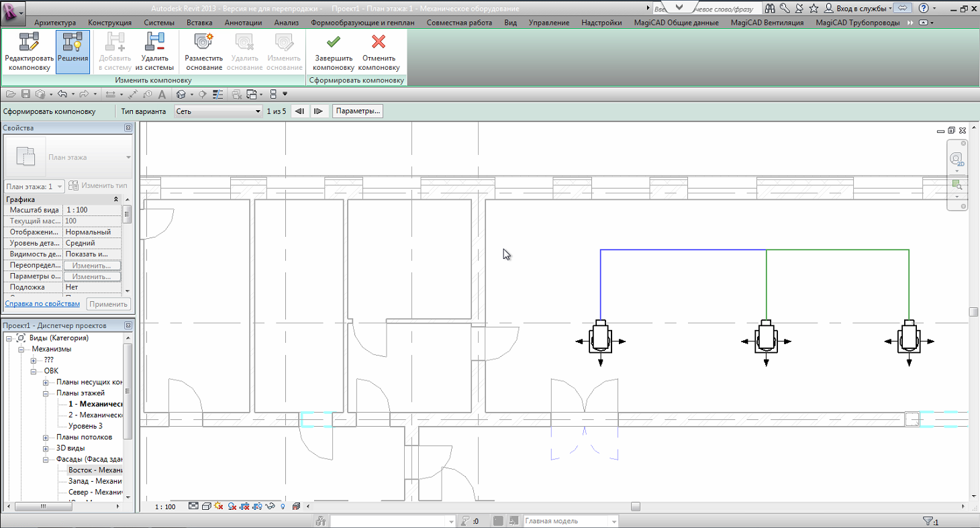
Task: Click the Communication Center satellite icon
Action: (799, 8)
